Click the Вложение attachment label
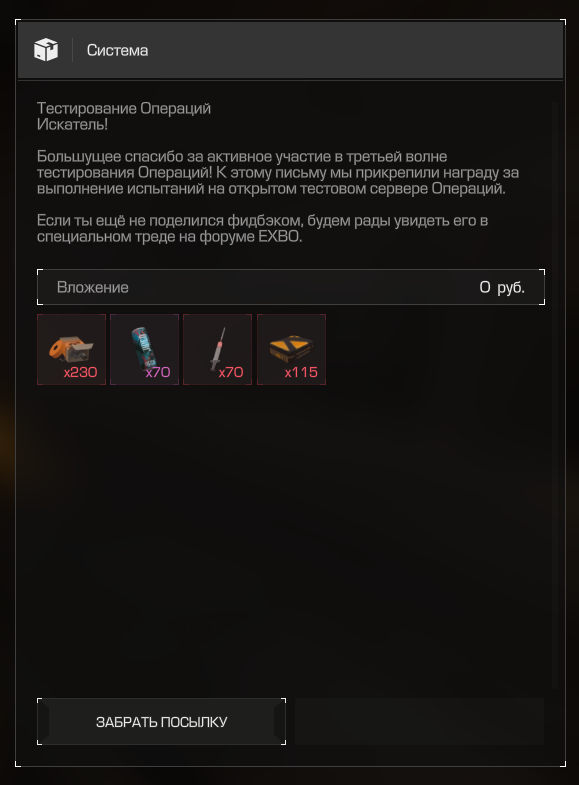This screenshot has width=579, height=785. 93,287
